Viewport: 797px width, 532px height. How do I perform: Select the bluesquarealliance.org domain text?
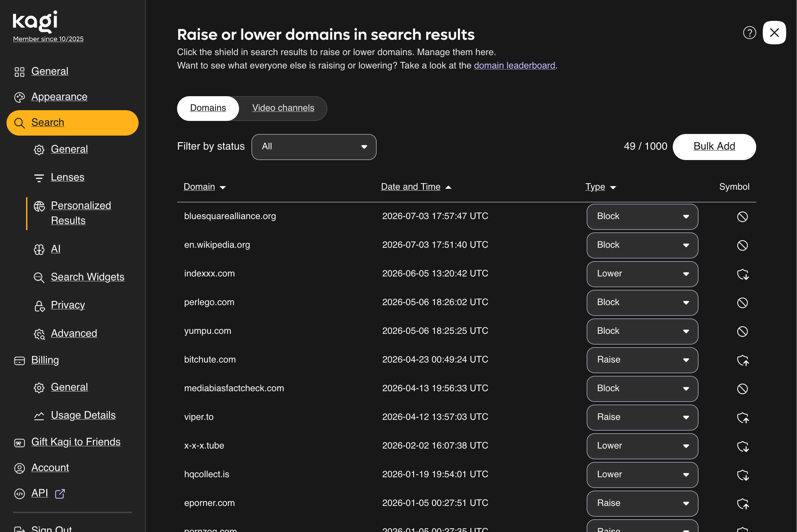coord(230,216)
